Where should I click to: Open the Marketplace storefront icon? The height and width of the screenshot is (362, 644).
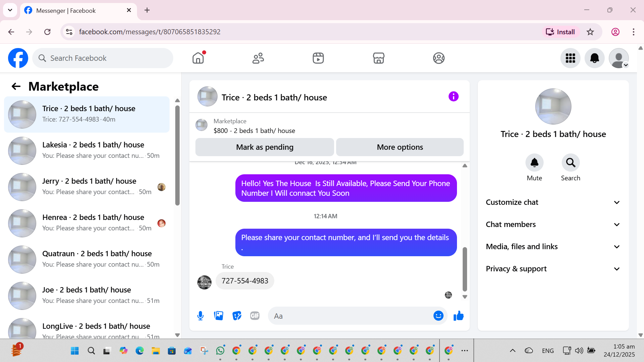pyautogui.click(x=378, y=58)
